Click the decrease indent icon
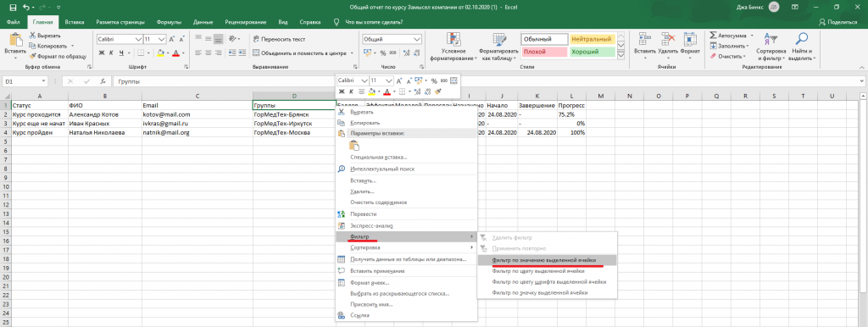Viewport: 868px width, 327px height. pos(231,53)
